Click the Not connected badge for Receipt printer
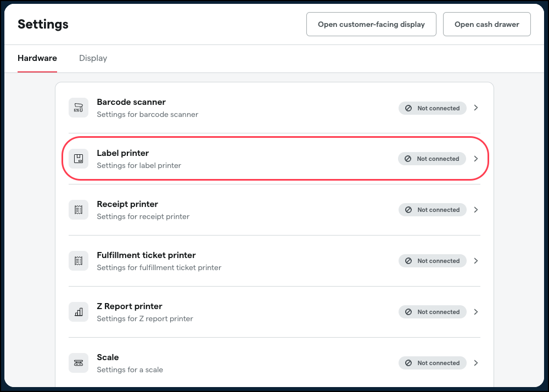 pyautogui.click(x=432, y=210)
